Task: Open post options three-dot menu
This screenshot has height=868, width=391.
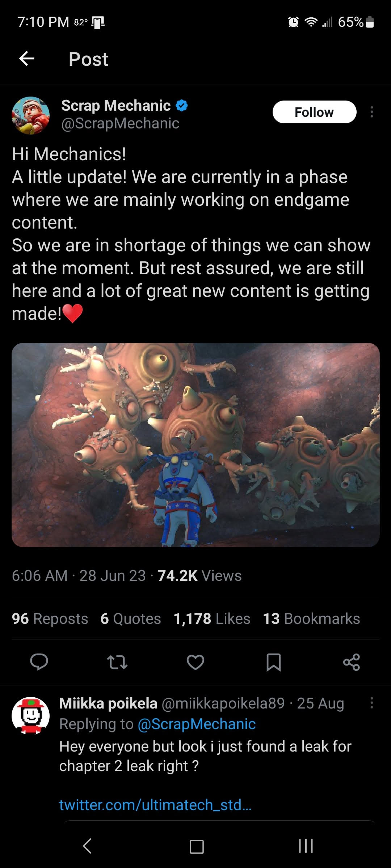Action: click(371, 112)
